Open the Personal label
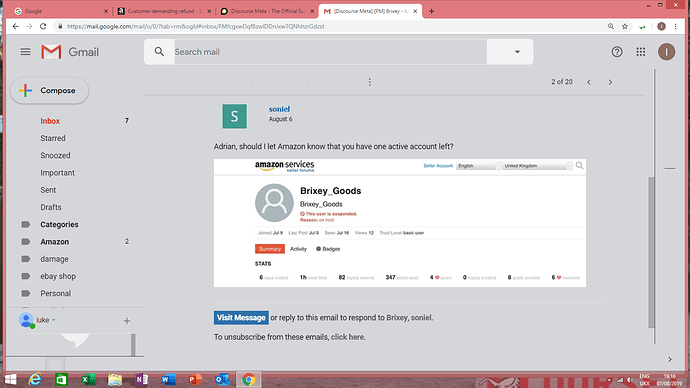Viewport: 690px width, 388px height. [55, 293]
